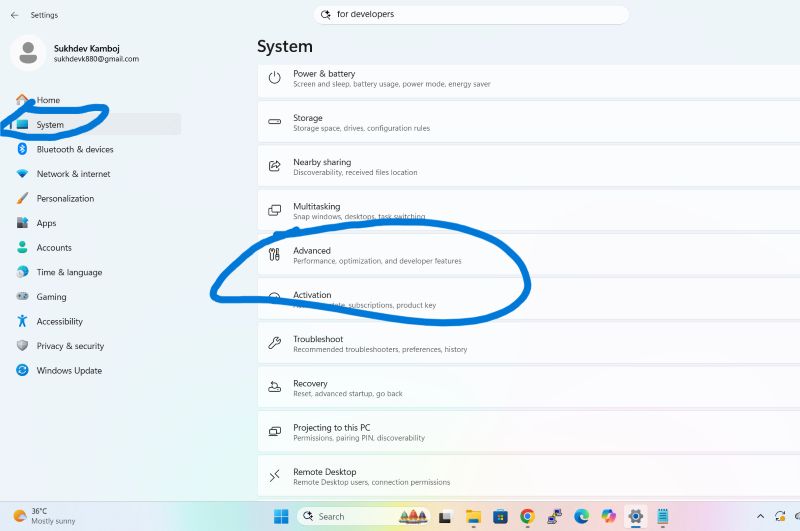Open the Sukhdev Kamboj account name
Image resolution: width=800 pixels, height=531 pixels.
tap(87, 48)
